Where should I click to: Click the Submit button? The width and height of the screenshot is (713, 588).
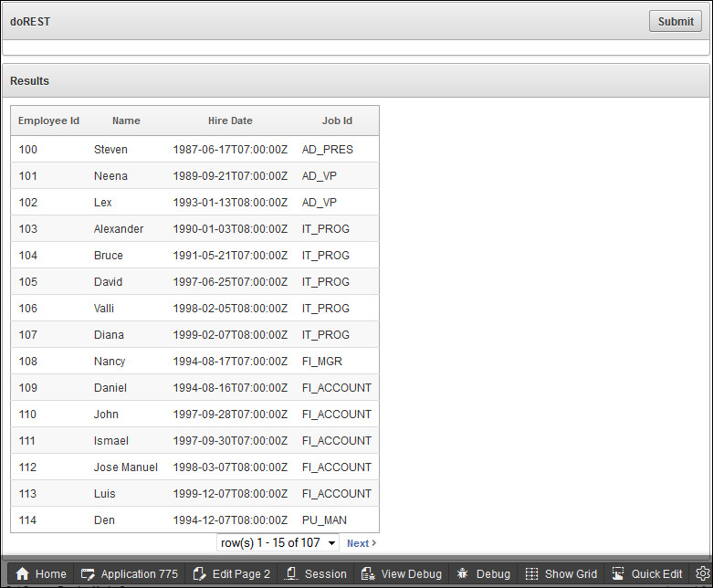point(676,21)
